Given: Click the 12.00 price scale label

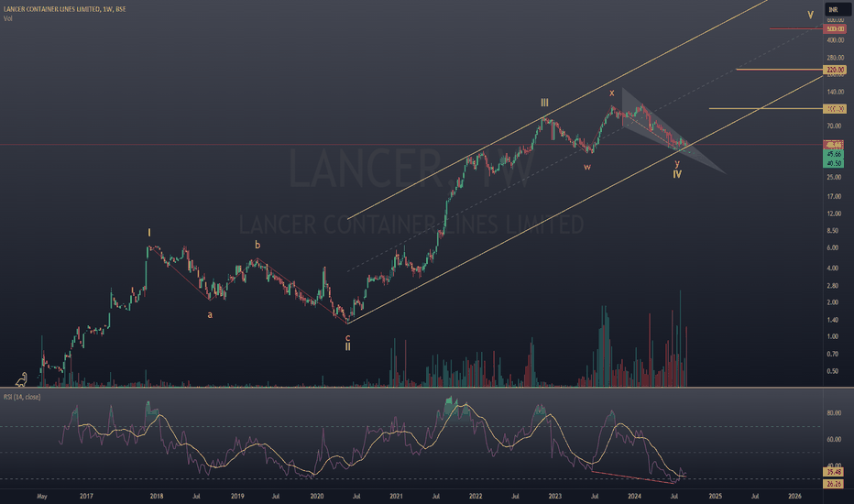Looking at the screenshot, I should point(834,214).
